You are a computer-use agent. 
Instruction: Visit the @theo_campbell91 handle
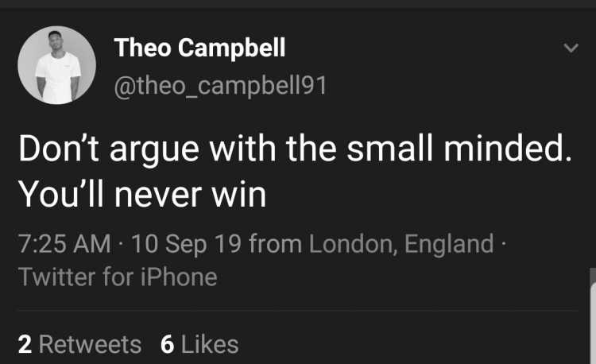220,86
